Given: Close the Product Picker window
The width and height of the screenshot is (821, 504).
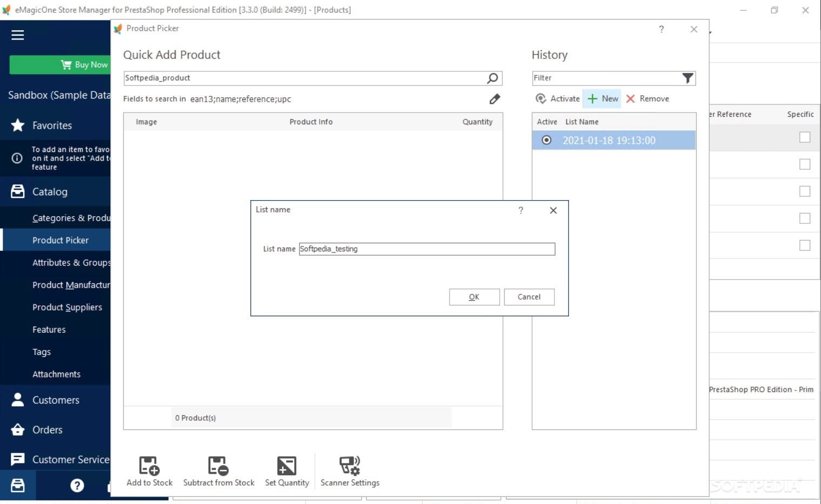Looking at the screenshot, I should pyautogui.click(x=694, y=29).
